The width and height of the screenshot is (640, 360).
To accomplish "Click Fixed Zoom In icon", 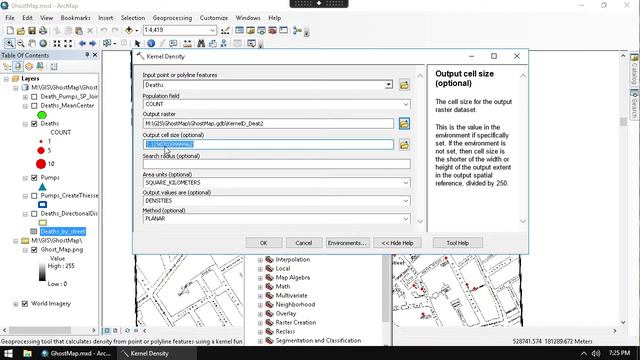I will tap(57, 43).
